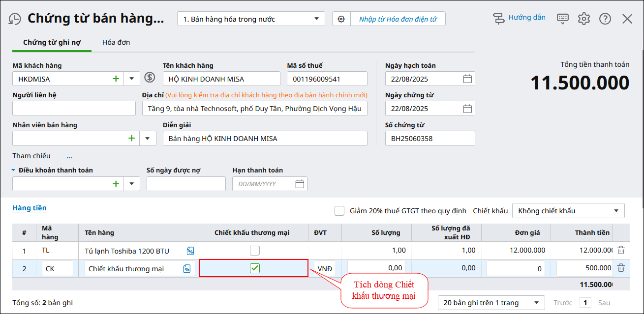Click the Số chứng từ BH25060358 field
Viewport: 644px width, 314px height.
click(430, 139)
